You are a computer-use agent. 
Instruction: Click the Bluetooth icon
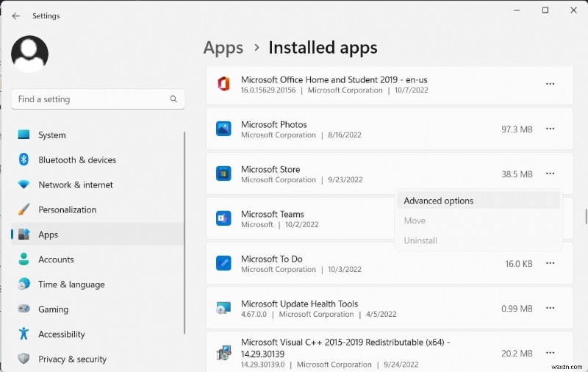coord(24,160)
